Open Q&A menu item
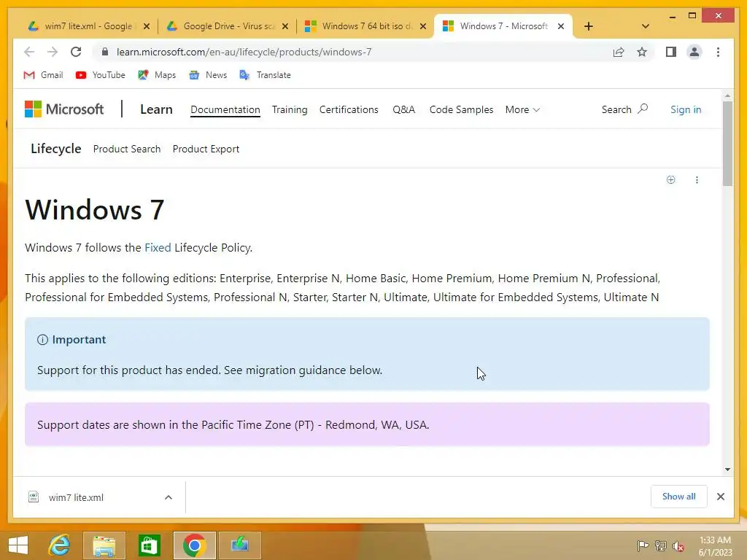Screen dimensions: 747x560 404,109
